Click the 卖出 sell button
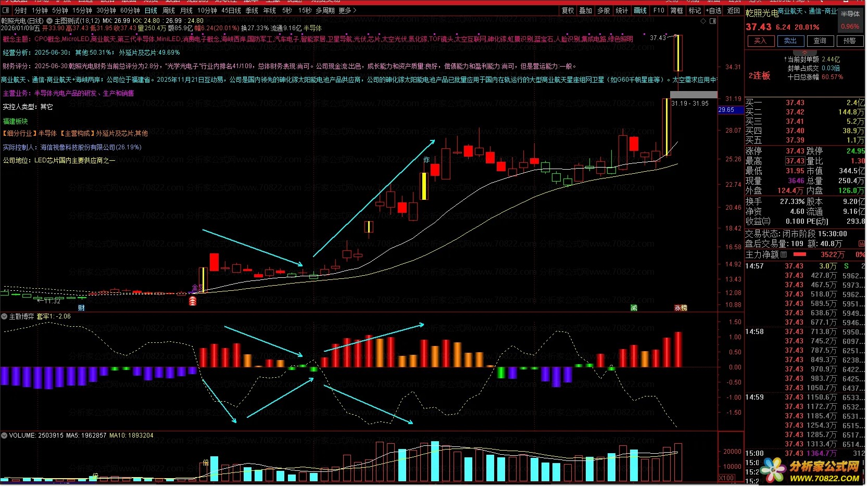The height and width of the screenshot is (487, 868). 790,41
